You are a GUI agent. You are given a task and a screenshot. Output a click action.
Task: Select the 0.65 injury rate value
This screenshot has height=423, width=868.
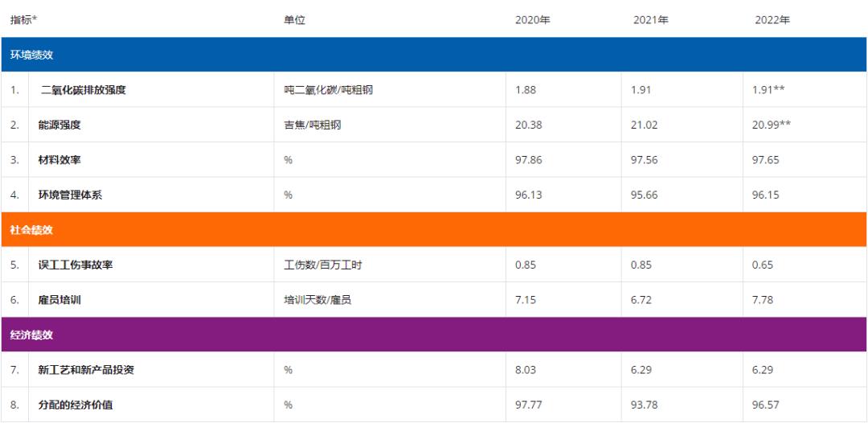coord(763,265)
